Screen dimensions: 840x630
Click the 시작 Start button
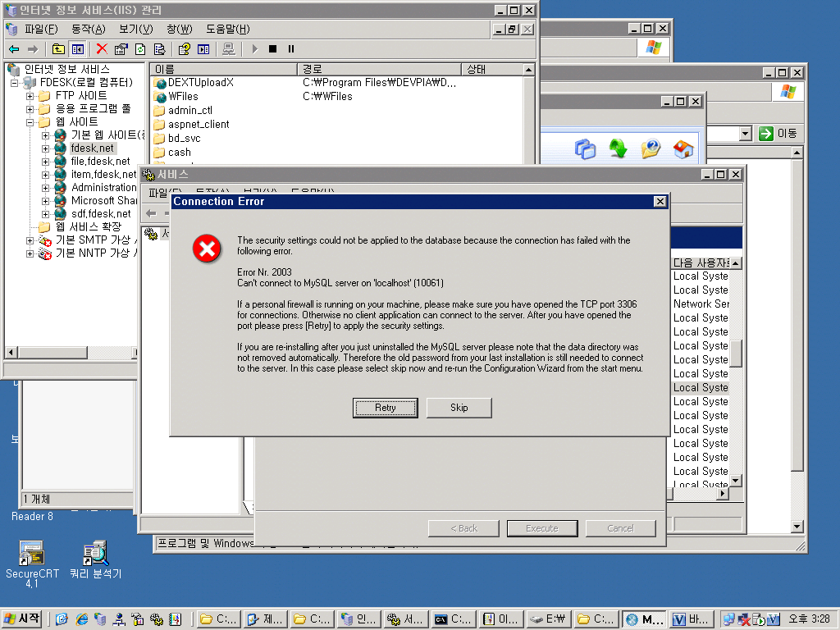23,619
